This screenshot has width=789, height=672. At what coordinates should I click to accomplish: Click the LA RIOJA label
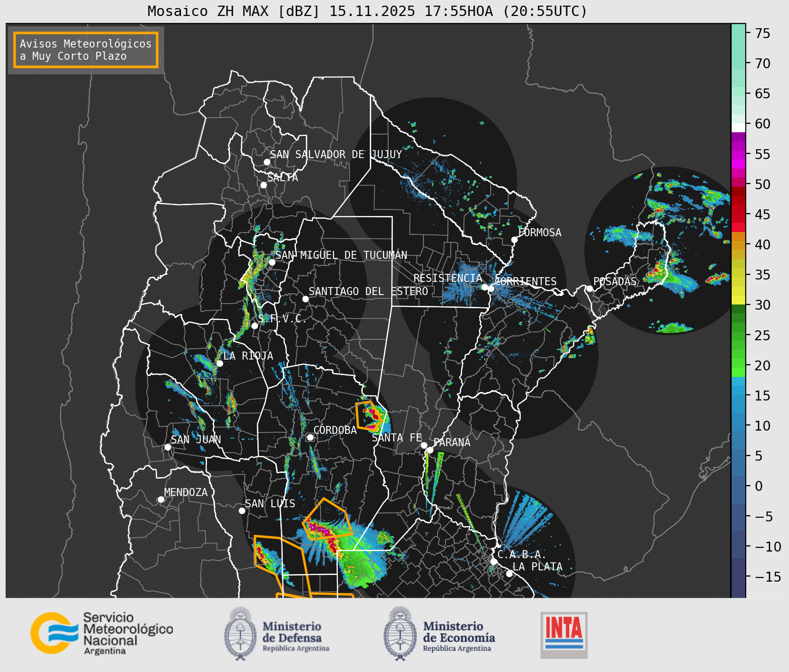pos(248,356)
